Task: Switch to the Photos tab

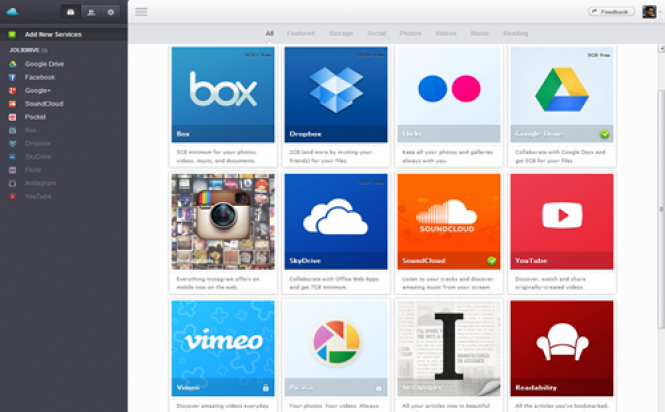Action: (x=411, y=33)
